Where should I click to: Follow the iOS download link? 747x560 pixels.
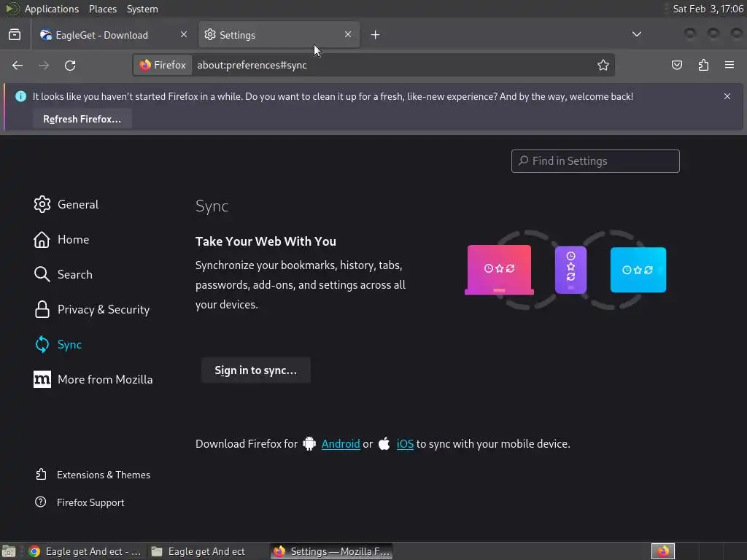405,444
